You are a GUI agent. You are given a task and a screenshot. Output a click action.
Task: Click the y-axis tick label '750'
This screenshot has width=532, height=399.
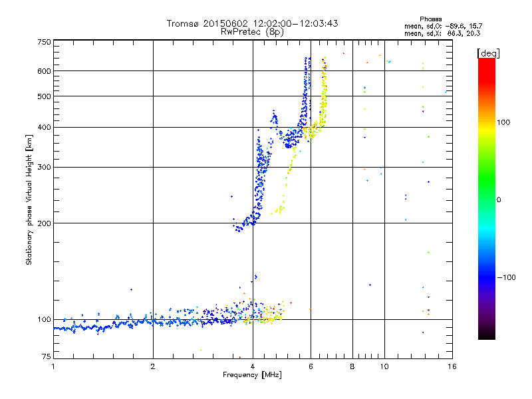pos(45,42)
